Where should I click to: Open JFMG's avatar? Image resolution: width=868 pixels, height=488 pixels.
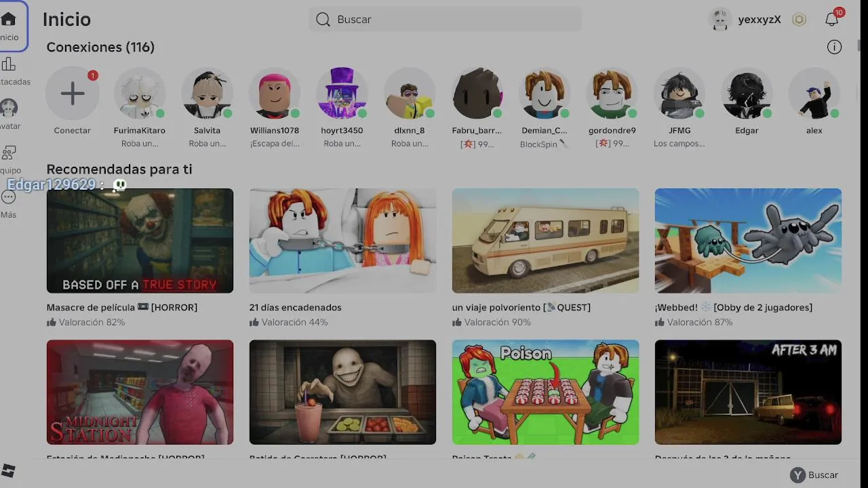679,94
